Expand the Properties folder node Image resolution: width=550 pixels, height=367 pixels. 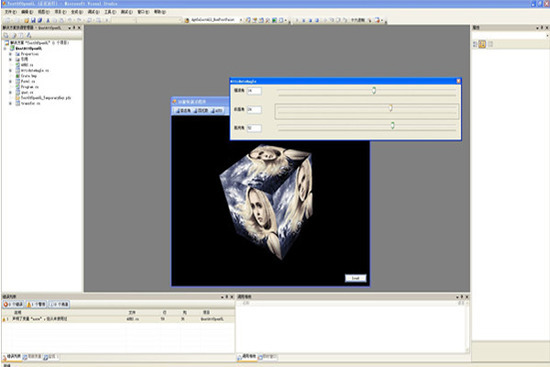(10, 54)
